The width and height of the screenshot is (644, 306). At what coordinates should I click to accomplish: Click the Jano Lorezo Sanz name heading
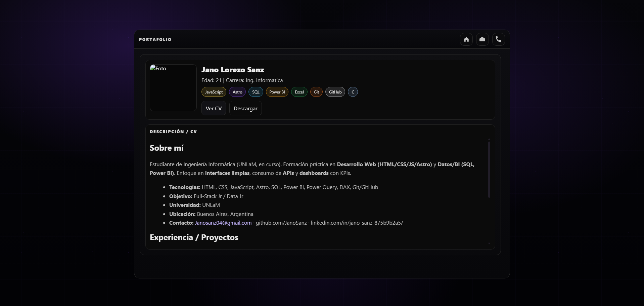[x=232, y=70]
